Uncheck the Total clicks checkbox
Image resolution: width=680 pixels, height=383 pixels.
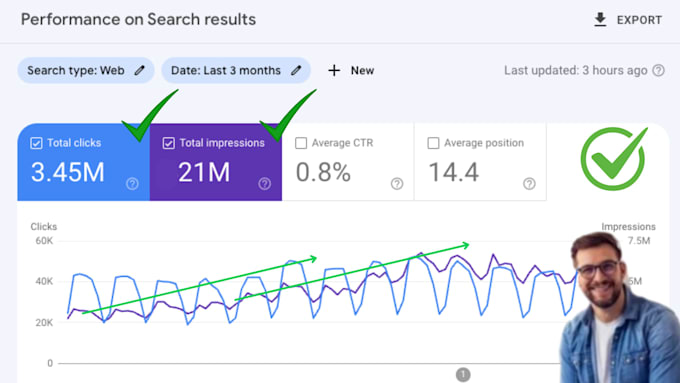pos(36,143)
